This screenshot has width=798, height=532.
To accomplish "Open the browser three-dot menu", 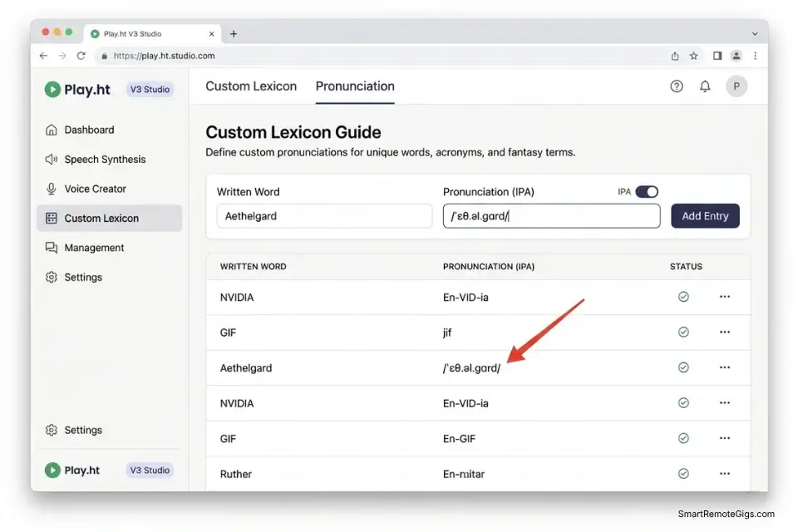I will [x=756, y=56].
